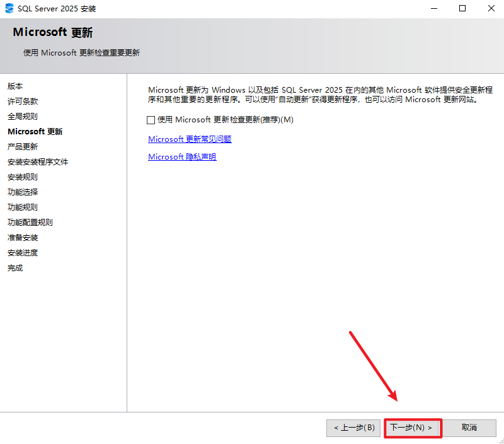Select the 功能配置规则 step in sidebar

30,223
